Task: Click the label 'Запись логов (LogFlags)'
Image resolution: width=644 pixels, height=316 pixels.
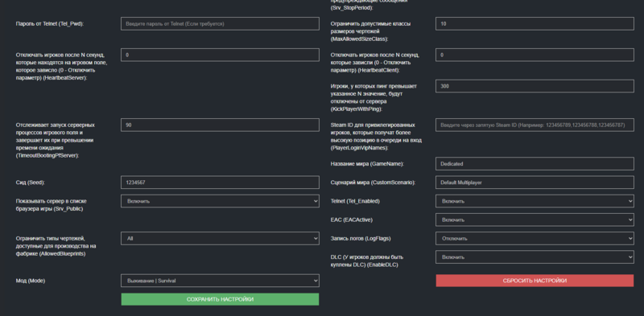Action: click(361, 239)
